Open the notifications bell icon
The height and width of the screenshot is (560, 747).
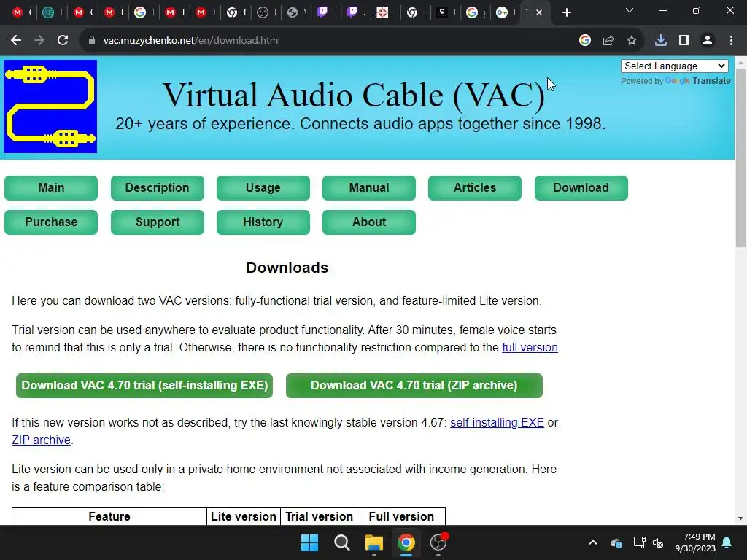pyautogui.click(x=727, y=542)
